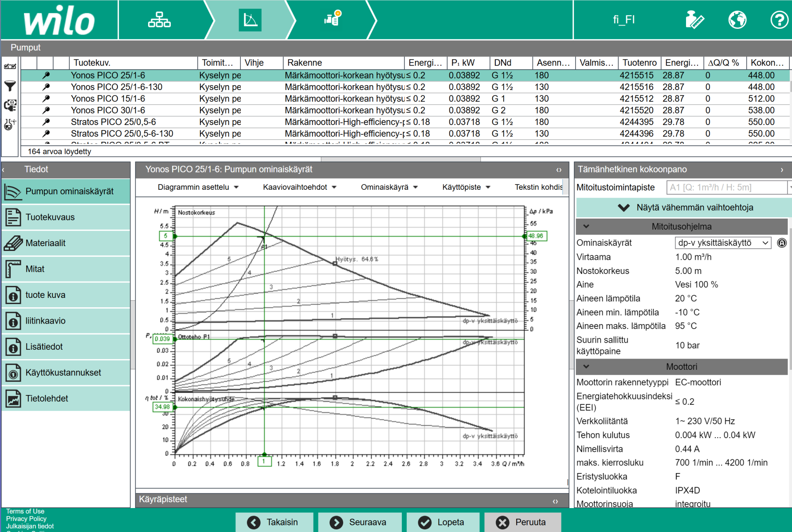Open Privacy Policy link

click(26, 519)
